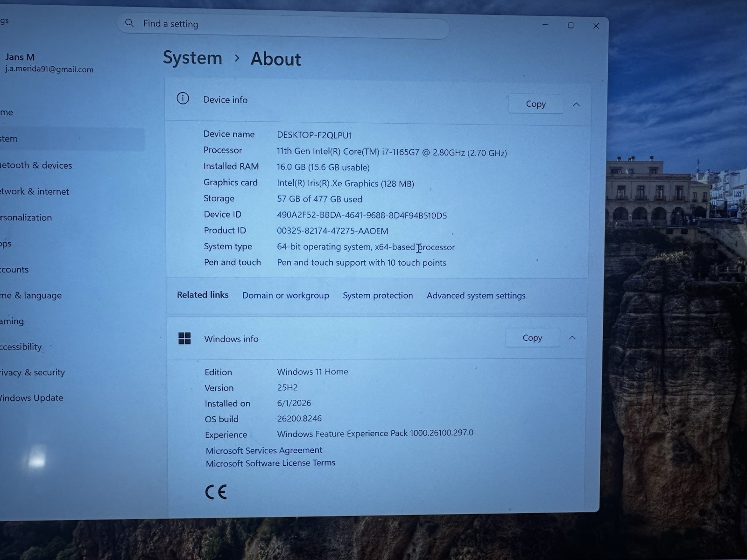747x560 pixels.
Task: Maximize the Settings window
Action: click(571, 25)
